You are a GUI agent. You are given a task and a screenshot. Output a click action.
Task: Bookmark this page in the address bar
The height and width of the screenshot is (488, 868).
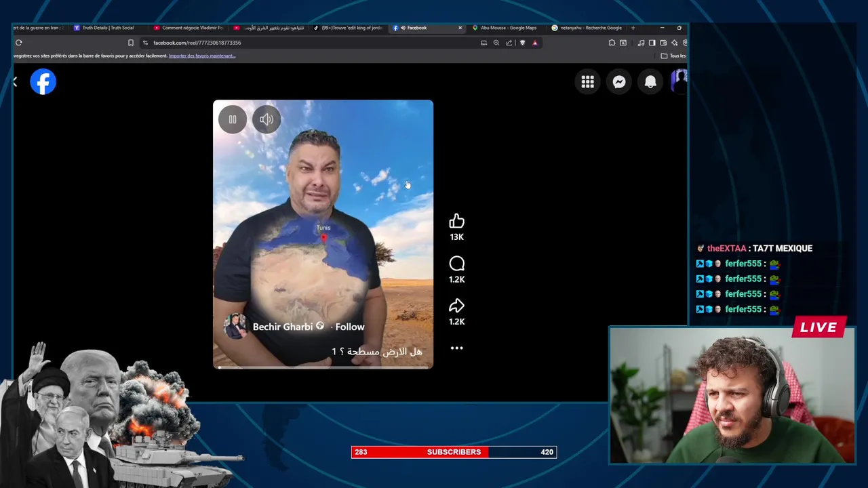[x=131, y=43]
